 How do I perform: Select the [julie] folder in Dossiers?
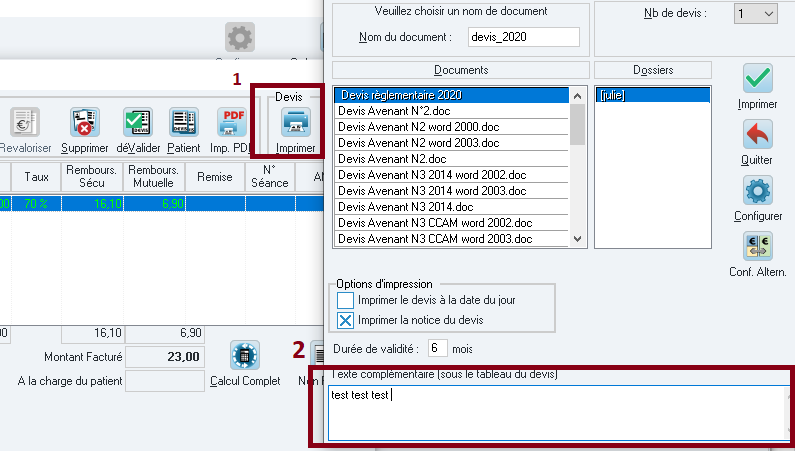tap(653, 95)
